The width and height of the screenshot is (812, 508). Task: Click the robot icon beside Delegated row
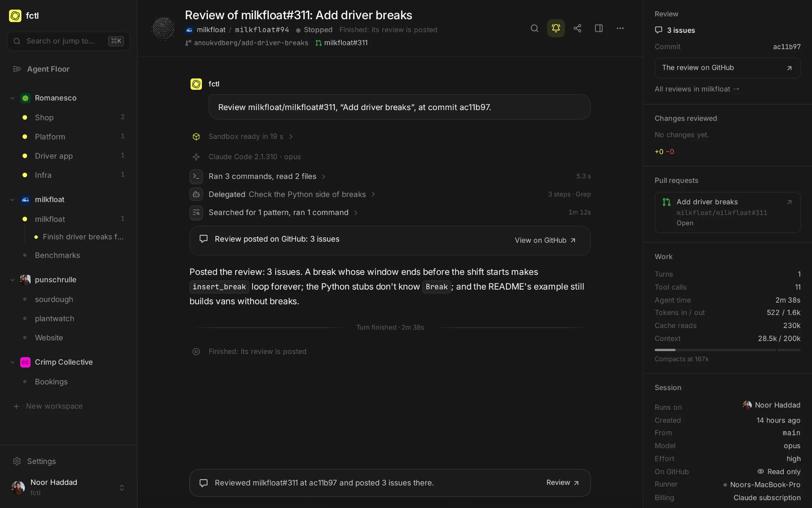click(x=196, y=194)
